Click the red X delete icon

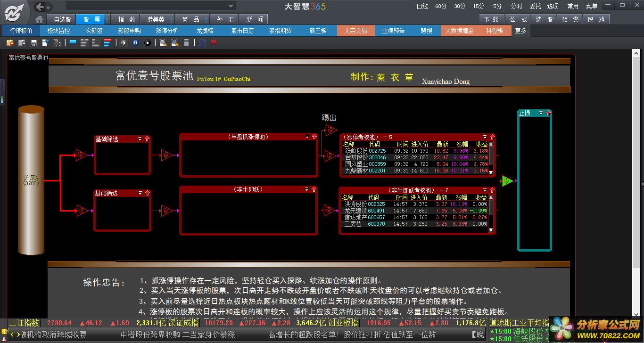pyautogui.click(x=214, y=43)
